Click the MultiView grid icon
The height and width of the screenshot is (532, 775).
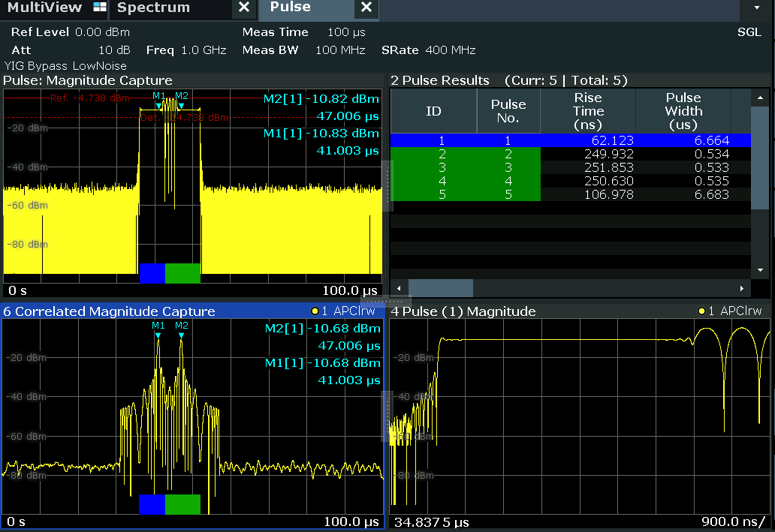click(x=100, y=8)
